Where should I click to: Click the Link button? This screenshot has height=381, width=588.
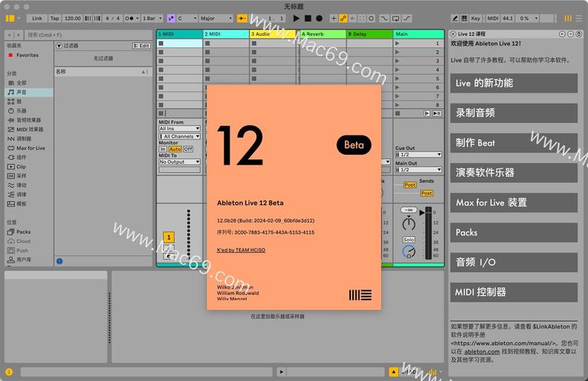[x=37, y=18]
